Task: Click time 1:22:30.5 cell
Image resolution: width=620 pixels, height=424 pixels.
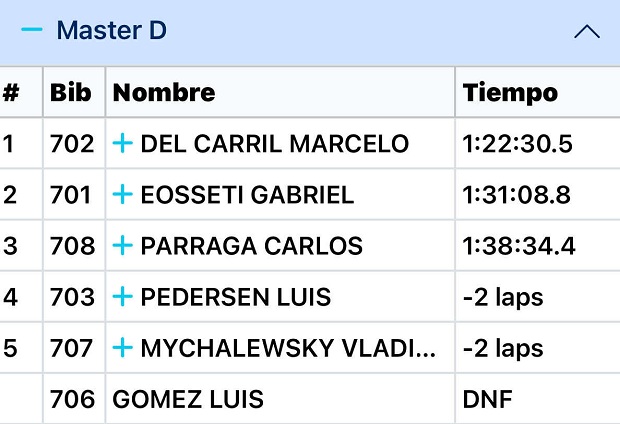Action: click(x=517, y=144)
